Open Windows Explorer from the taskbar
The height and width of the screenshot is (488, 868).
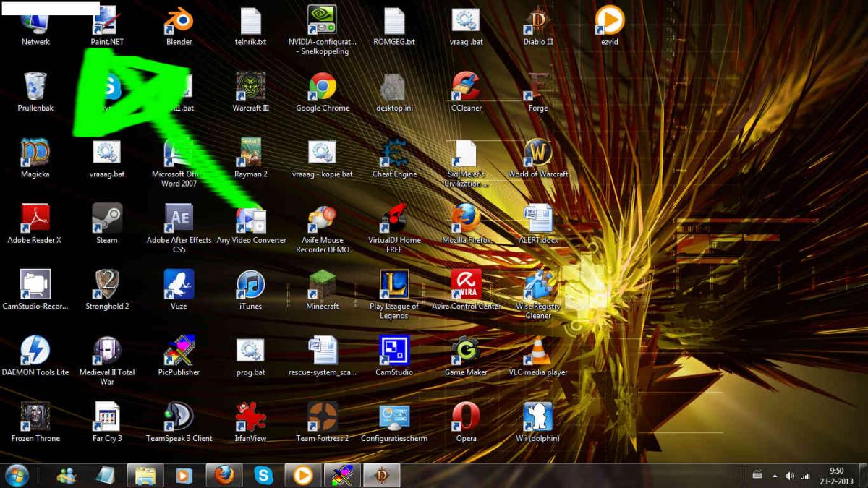coord(145,476)
